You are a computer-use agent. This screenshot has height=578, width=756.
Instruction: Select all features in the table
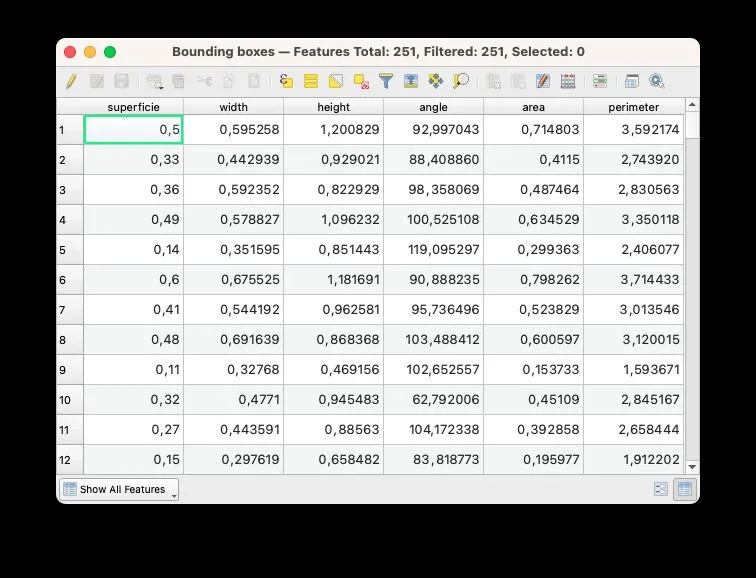click(311, 81)
